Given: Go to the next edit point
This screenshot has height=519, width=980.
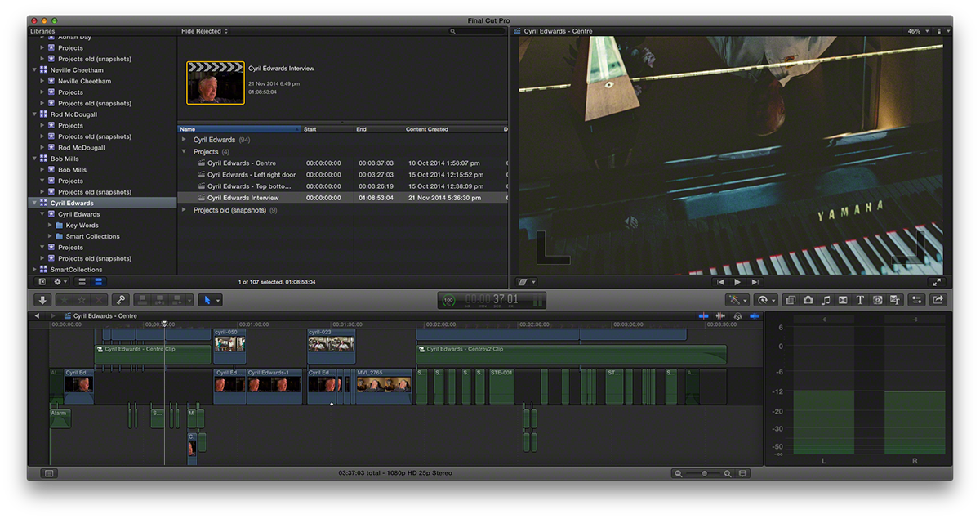Looking at the screenshot, I should point(755,282).
